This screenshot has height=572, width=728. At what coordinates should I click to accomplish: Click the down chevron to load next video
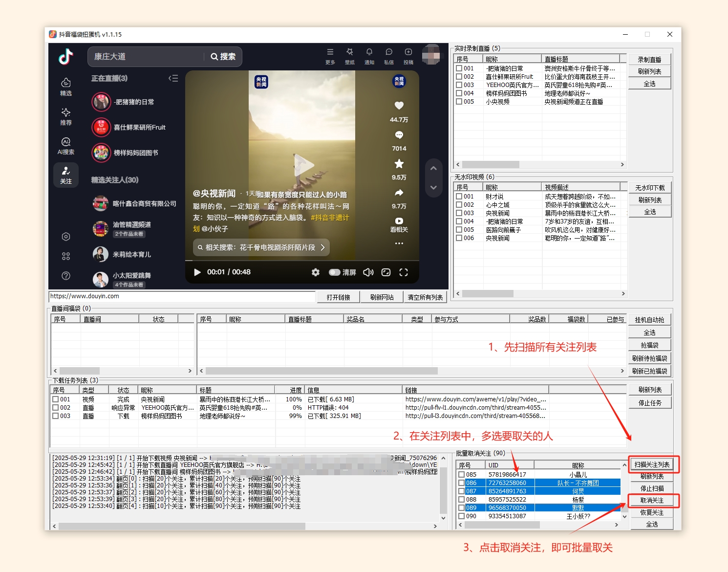point(433,187)
